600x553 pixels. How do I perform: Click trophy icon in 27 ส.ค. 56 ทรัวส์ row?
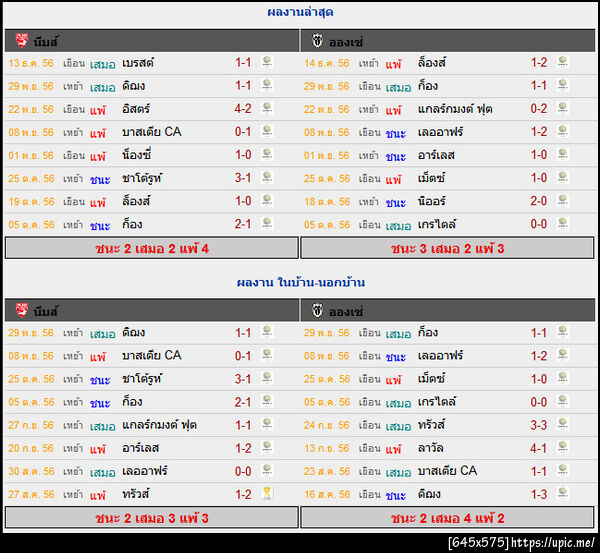(x=267, y=494)
